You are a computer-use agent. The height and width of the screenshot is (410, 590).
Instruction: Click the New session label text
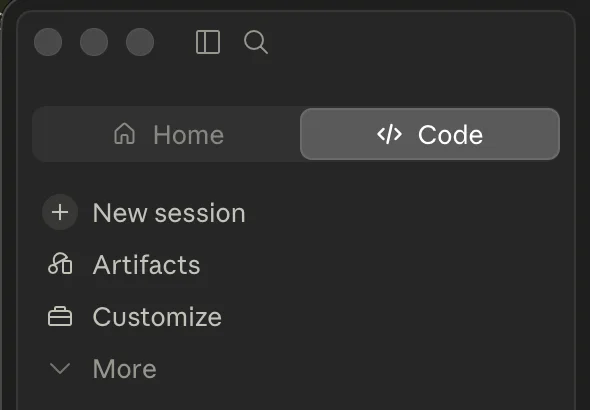point(169,213)
